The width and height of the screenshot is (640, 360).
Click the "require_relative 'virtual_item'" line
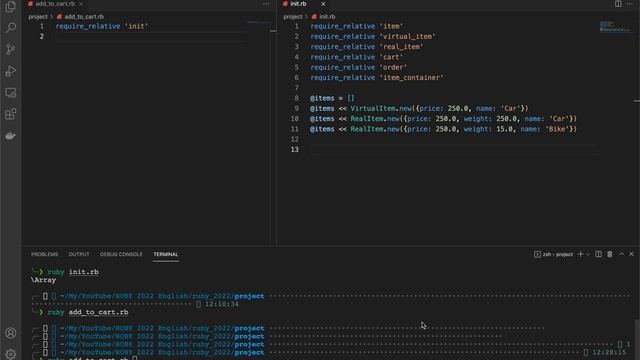tap(373, 36)
